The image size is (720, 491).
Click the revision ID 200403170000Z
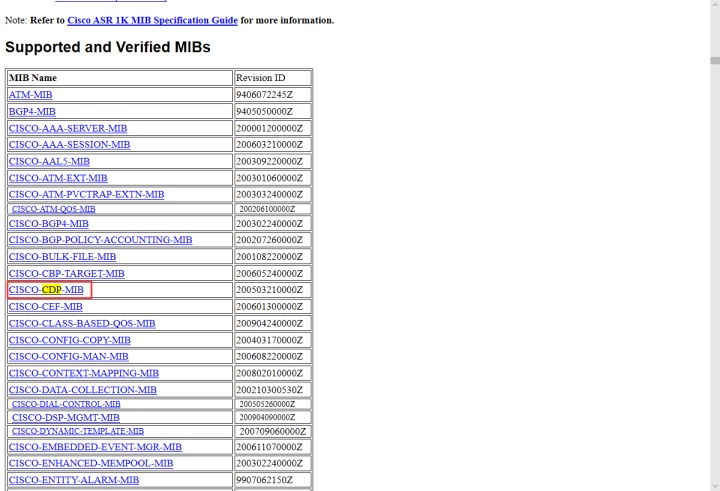coord(270,340)
